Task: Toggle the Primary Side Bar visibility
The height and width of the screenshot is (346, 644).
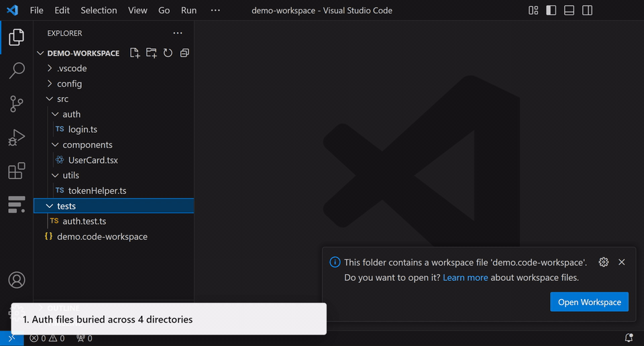Action: [551, 10]
